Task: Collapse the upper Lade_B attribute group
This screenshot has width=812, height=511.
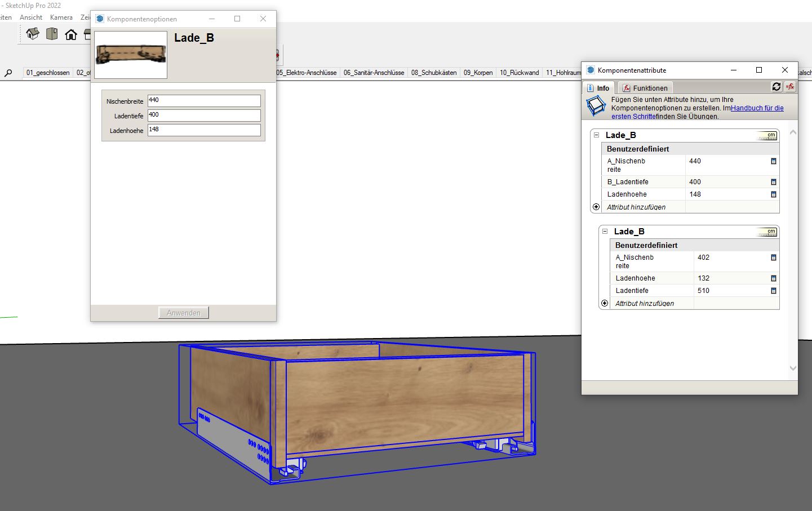Action: click(596, 135)
